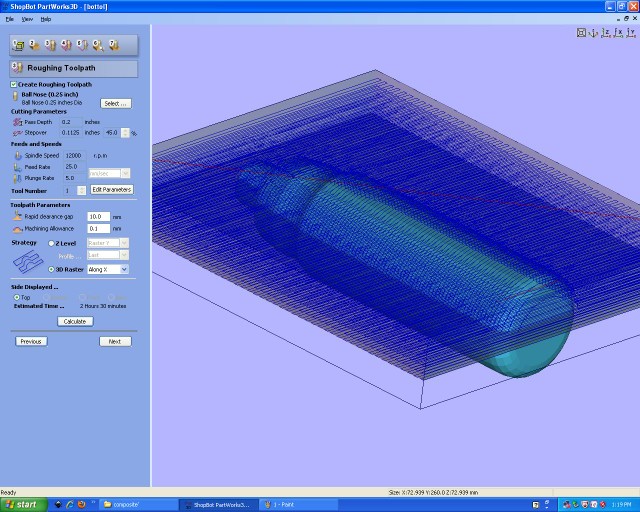Click the Pass Depth value field
Screen dimensions: 640x512
coord(71,122)
